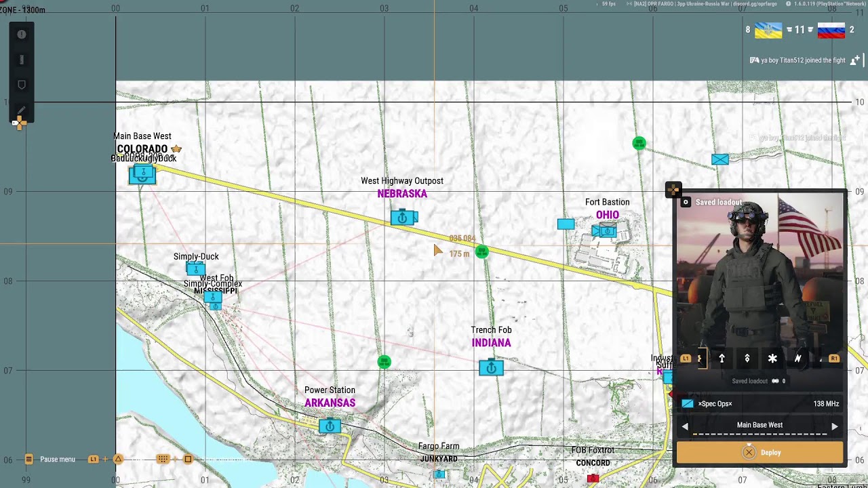
Task: Click the INDIANA label
Action: pyautogui.click(x=492, y=343)
